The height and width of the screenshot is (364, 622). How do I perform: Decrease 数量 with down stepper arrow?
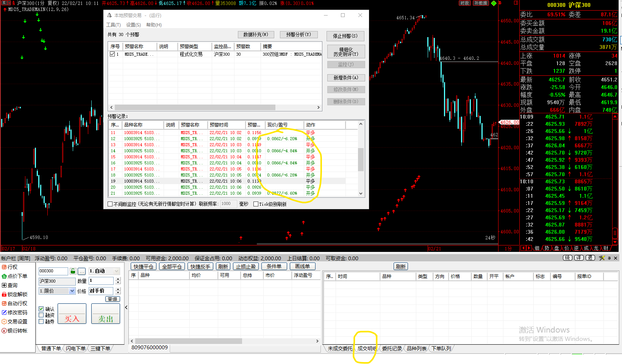(118, 283)
